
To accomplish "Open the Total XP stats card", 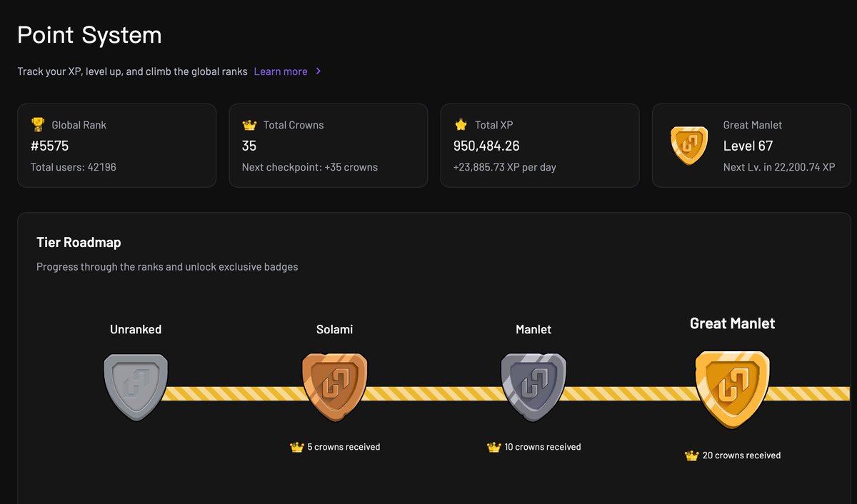I will click(x=539, y=146).
